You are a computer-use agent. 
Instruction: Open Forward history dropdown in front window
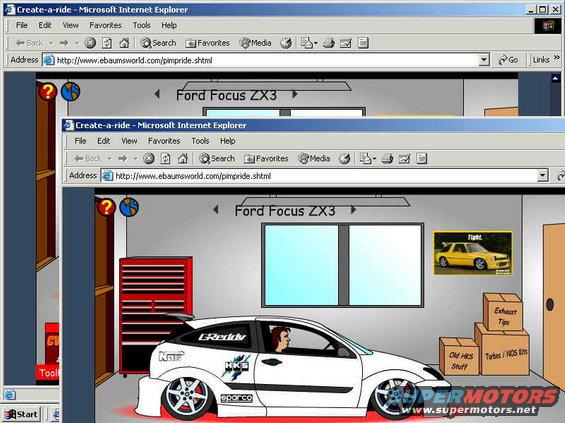(x=135, y=159)
